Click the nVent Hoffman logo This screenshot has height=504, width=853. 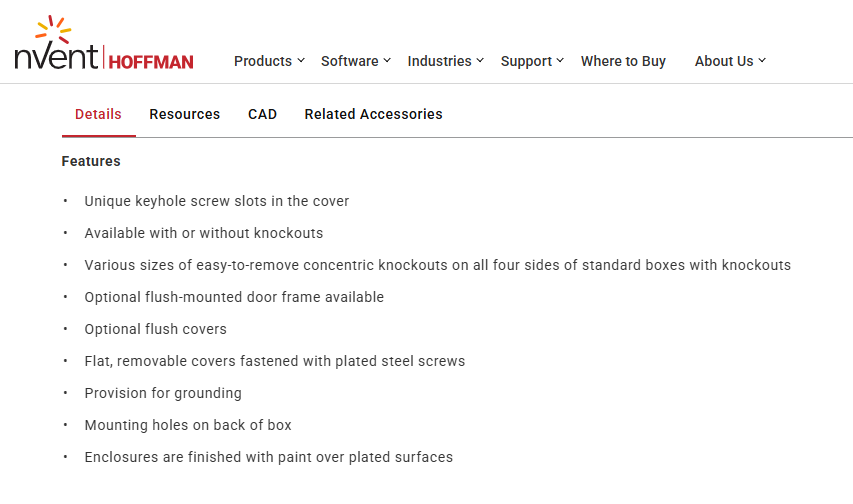click(104, 45)
